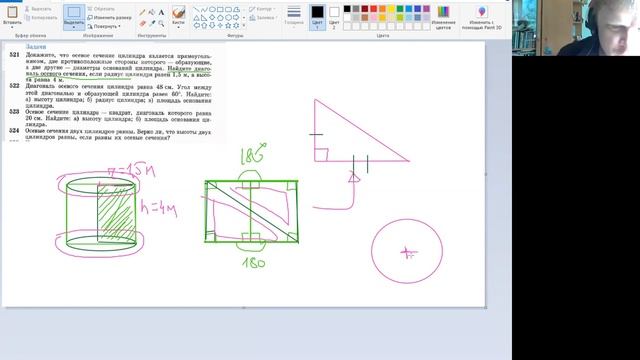The width and height of the screenshot is (640, 360).
Task: Pick the green palette swatch
Action: [x=400, y=9]
